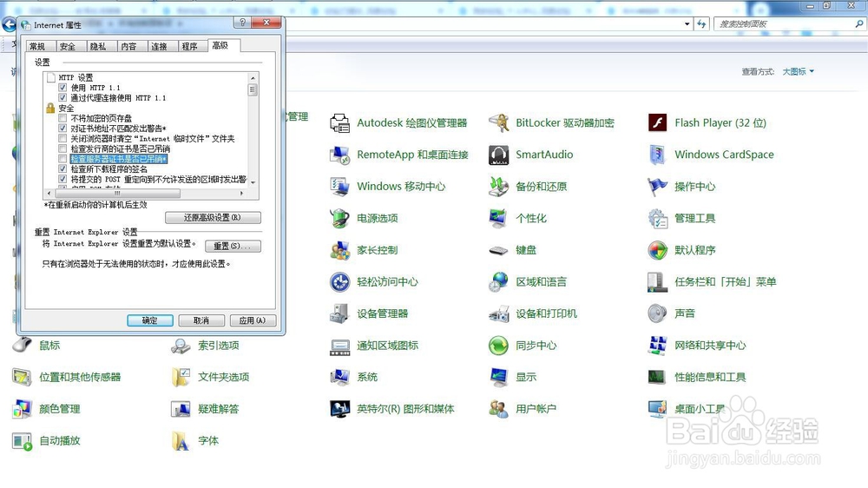The width and height of the screenshot is (868, 488).
Task: Open 家长控制 icon
Action: click(x=339, y=250)
